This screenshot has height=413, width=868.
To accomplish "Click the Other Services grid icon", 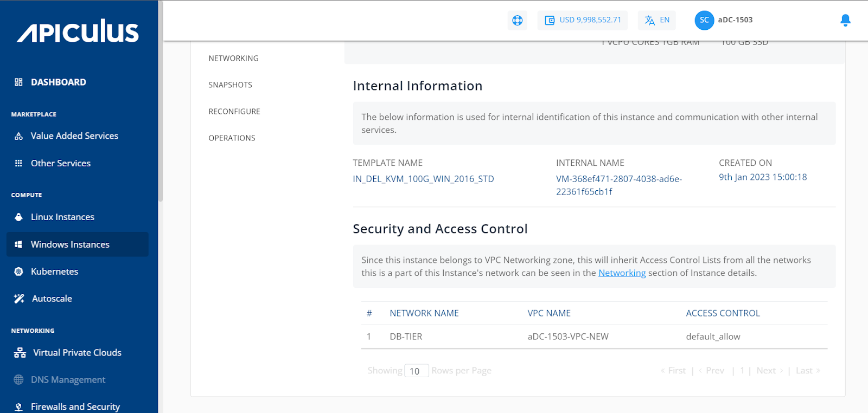I will [18, 163].
